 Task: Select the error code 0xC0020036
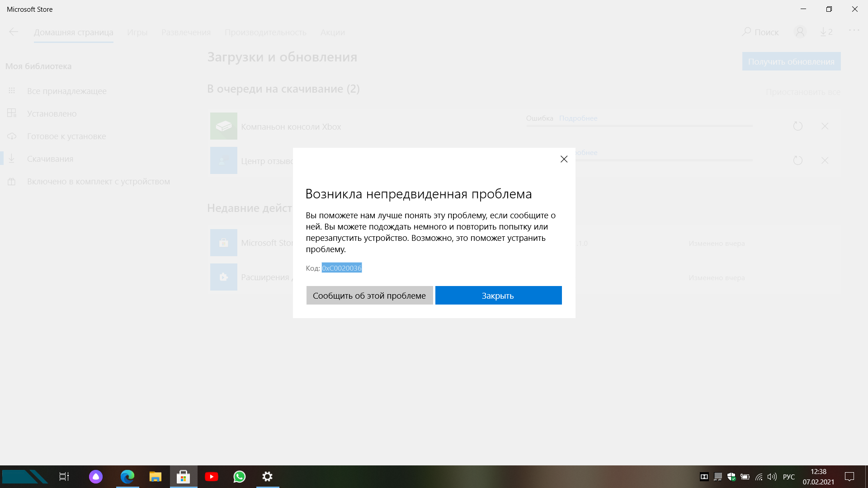pyautogui.click(x=342, y=268)
